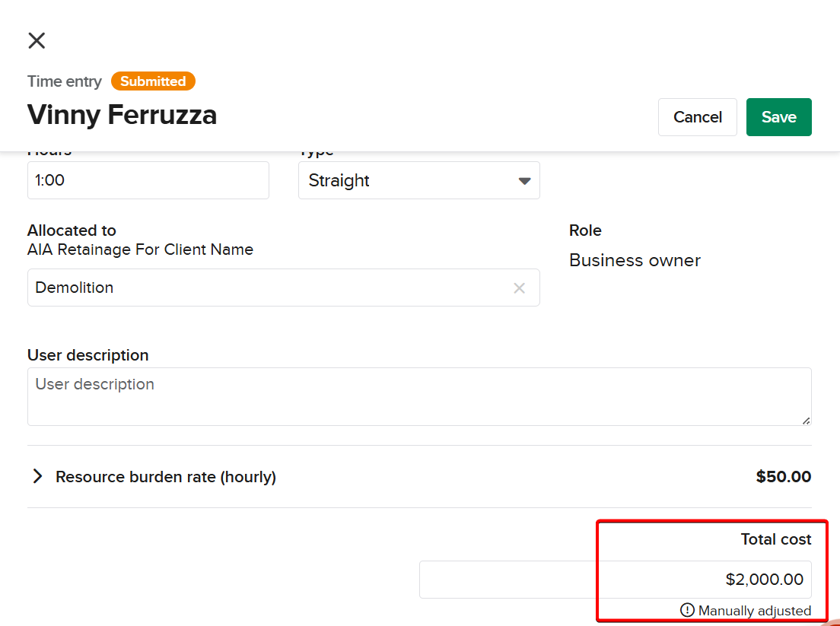Viewport: 840px width, 626px height.
Task: Click the Manually adjusted label text
Action: (x=754, y=611)
